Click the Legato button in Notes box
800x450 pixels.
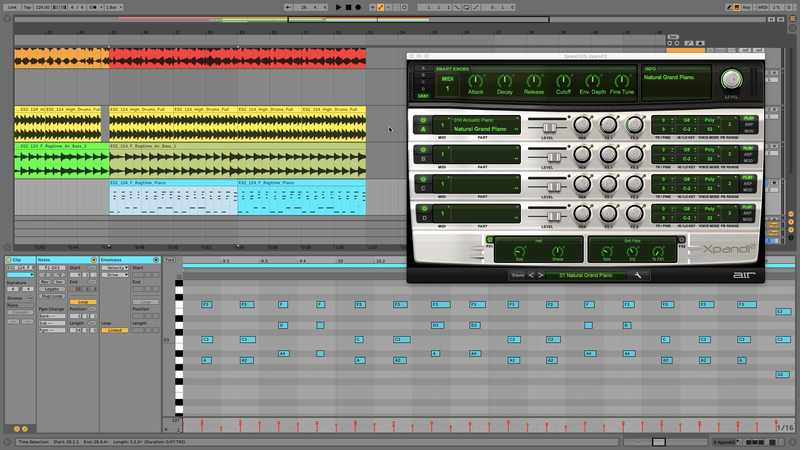(x=52, y=289)
